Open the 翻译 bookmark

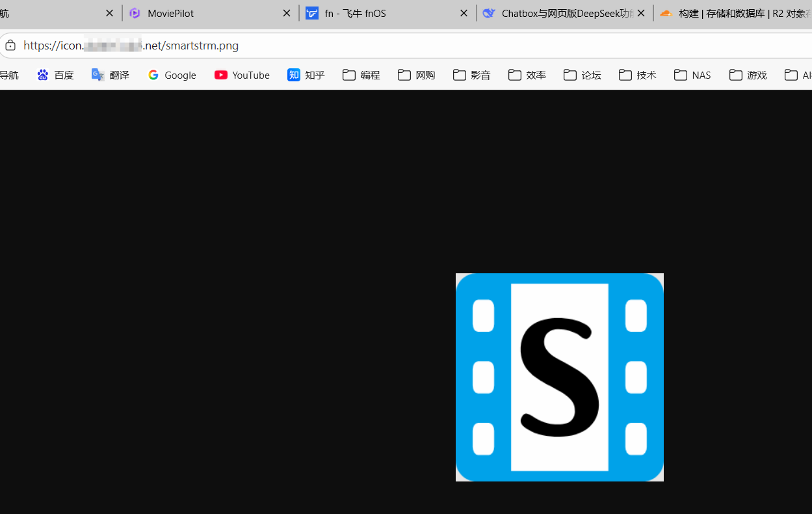click(111, 75)
